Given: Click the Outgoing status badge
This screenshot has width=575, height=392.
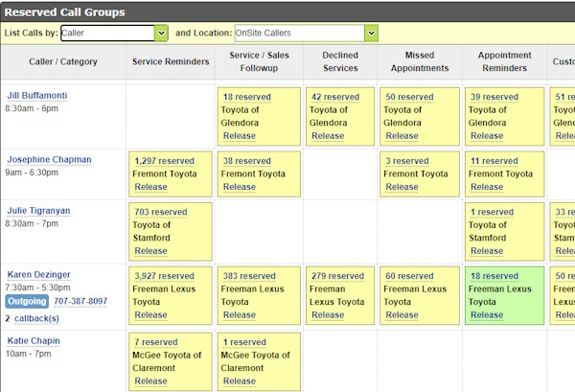Looking at the screenshot, I should pyautogui.click(x=26, y=301).
